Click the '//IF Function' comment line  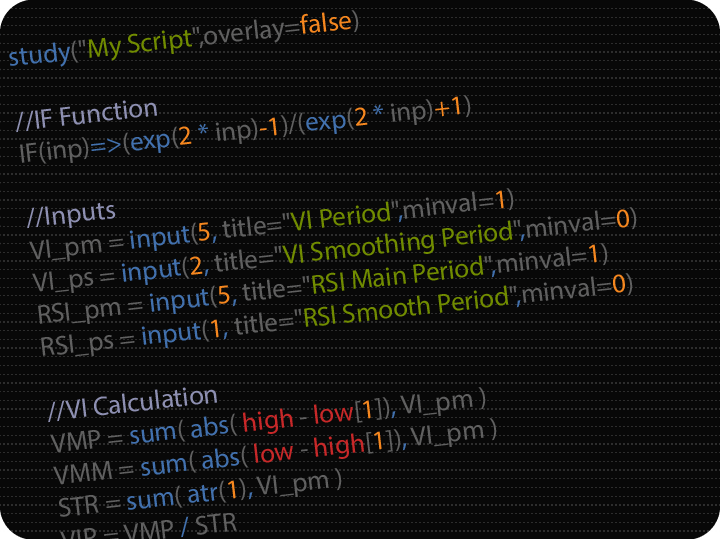(x=87, y=115)
